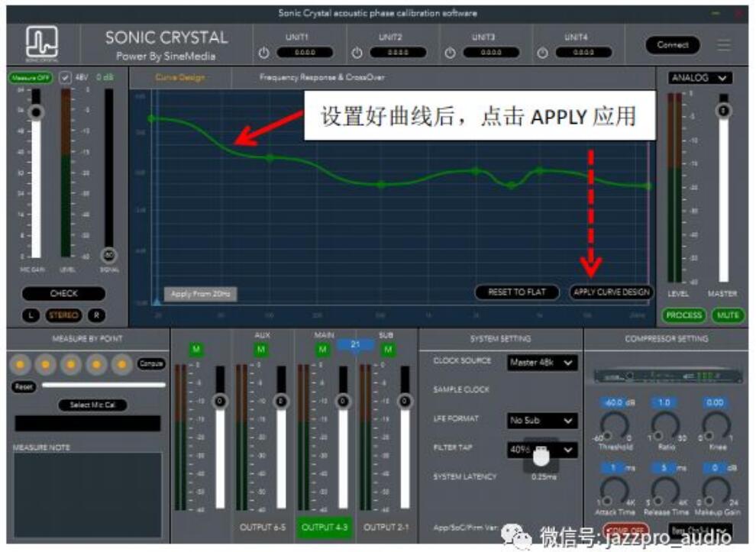The image size is (756, 552).
Task: Click the MEASURE NOTE text area
Action: 88,495
